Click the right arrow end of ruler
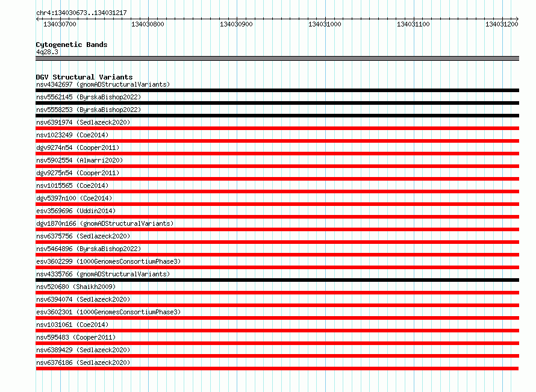This screenshot has height=392, width=536. [517, 19]
